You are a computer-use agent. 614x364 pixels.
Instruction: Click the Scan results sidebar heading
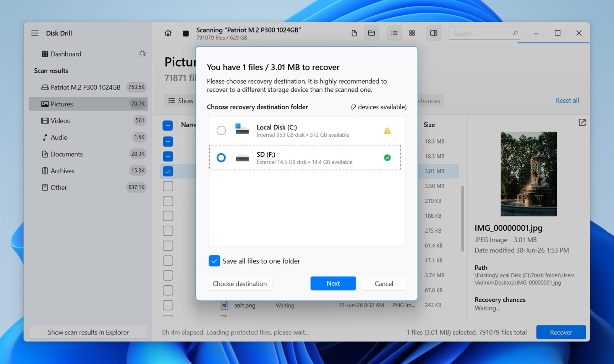(51, 71)
